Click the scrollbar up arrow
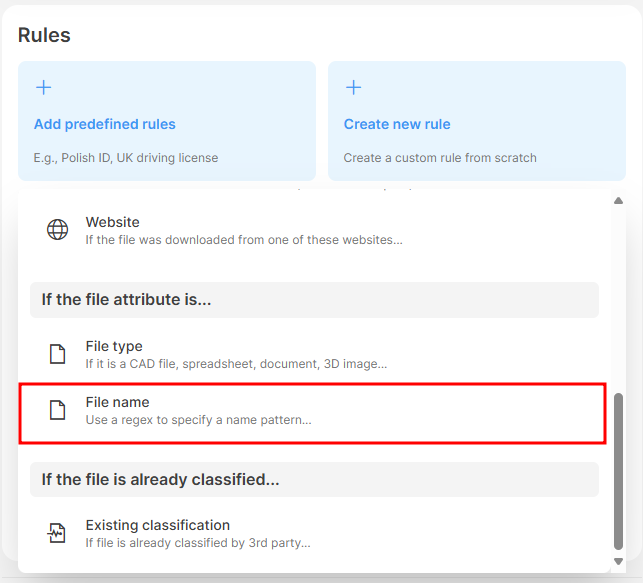 (x=618, y=201)
